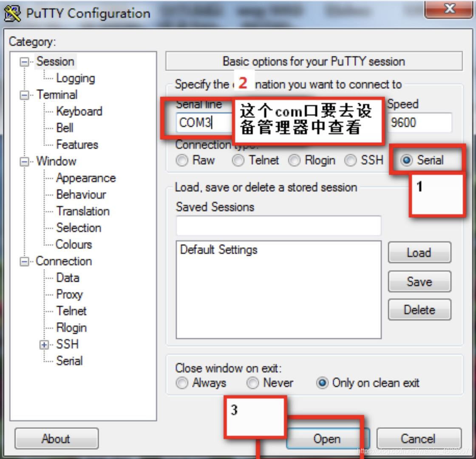Open the SSH category in tree
The width and height of the screenshot is (476, 459).
(68, 345)
